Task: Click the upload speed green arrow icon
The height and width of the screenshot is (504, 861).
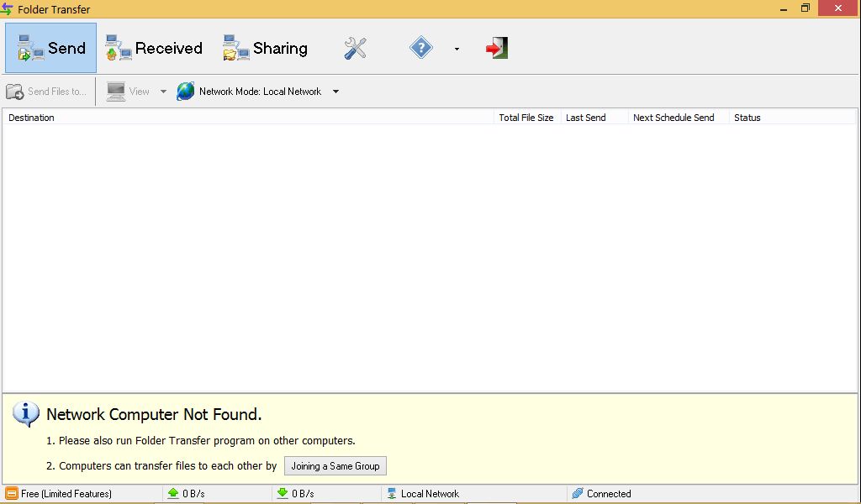Action: (x=172, y=494)
